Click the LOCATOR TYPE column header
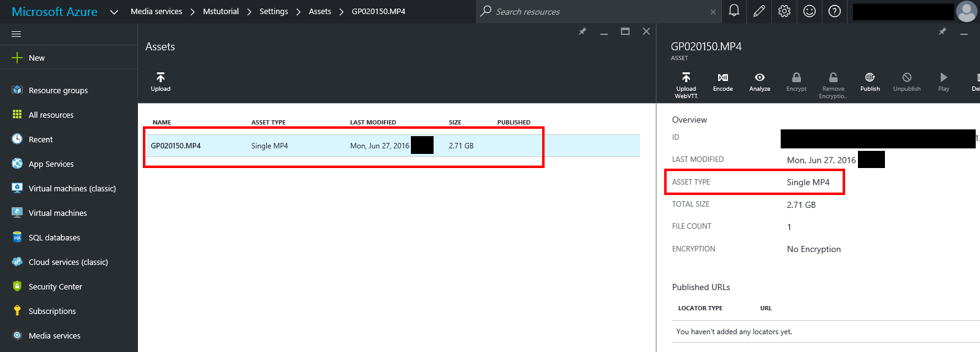The image size is (980, 352). click(x=700, y=308)
